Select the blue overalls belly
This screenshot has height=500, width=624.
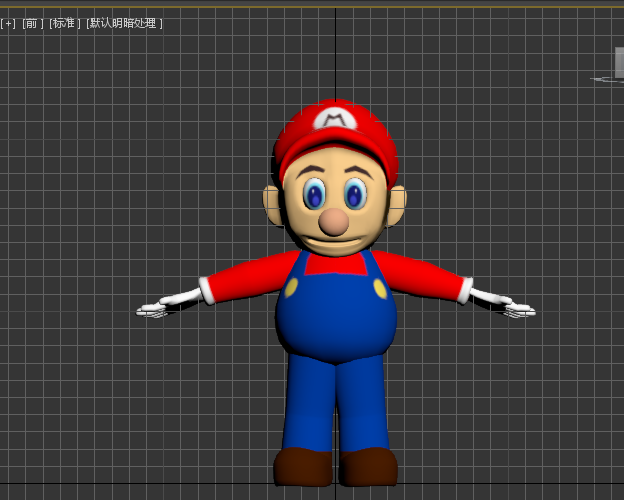[x=335, y=320]
